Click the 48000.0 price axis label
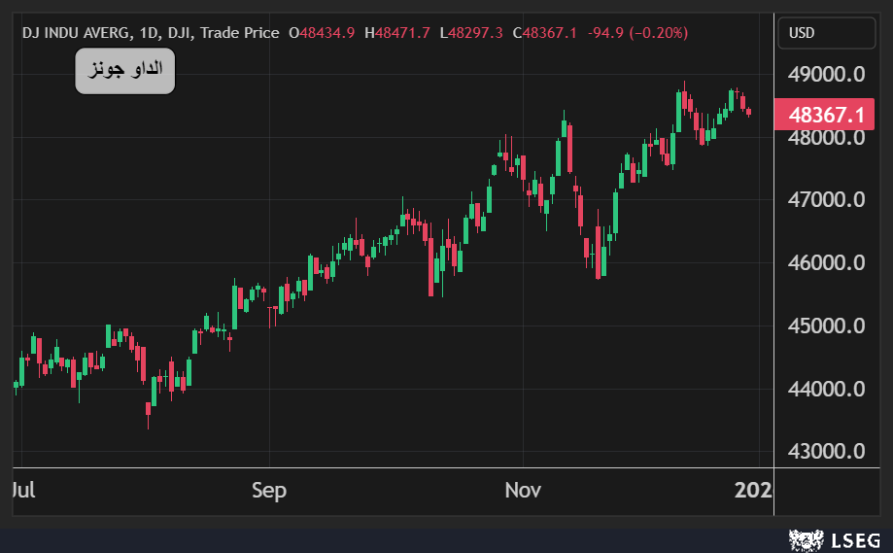The width and height of the screenshot is (893, 553). [826, 138]
